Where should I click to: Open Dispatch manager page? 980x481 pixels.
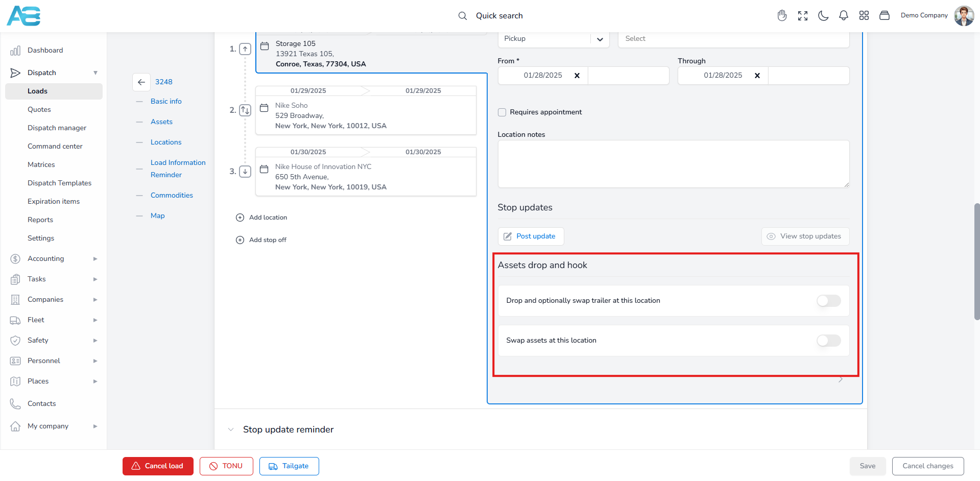coord(57,128)
